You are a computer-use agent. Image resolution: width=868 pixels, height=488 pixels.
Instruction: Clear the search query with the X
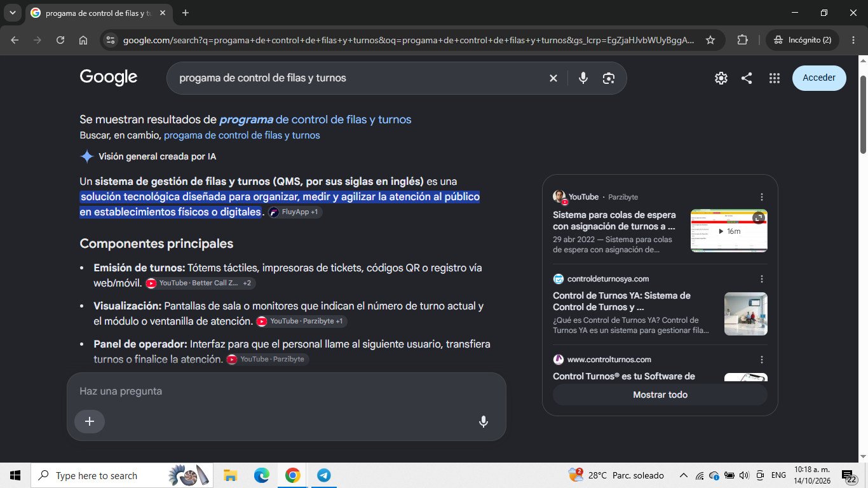click(553, 78)
